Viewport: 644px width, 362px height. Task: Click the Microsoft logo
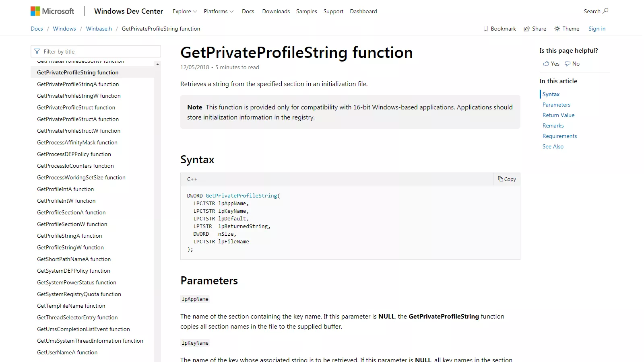tap(52, 11)
